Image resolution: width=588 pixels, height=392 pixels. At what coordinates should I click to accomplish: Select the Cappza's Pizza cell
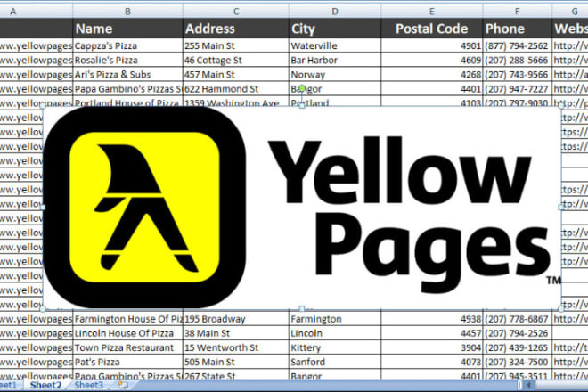pos(127,45)
